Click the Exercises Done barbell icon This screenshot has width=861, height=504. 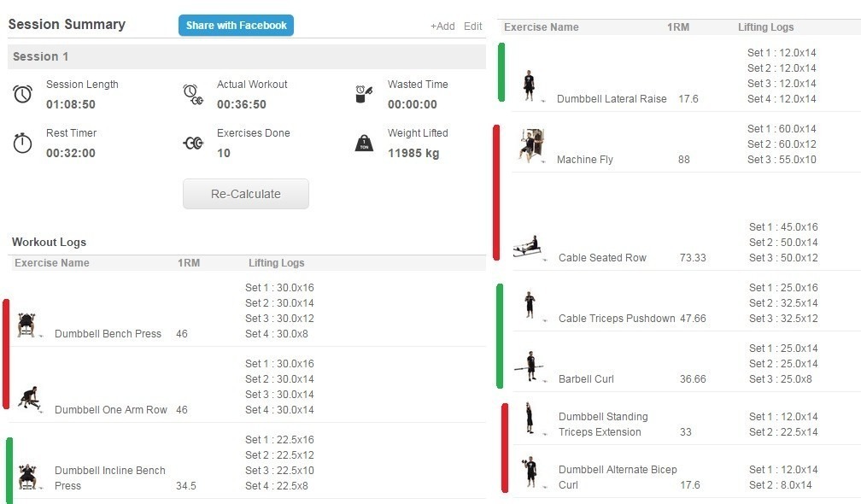194,143
